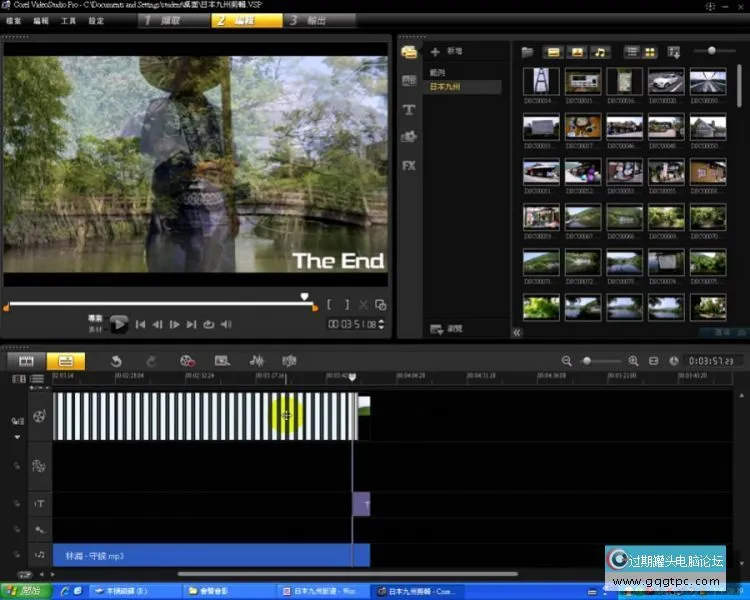Toggle audio files filter in library

pos(599,51)
